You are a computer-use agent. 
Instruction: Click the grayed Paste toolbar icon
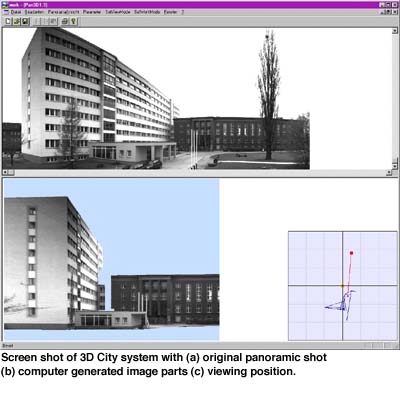[53, 22]
